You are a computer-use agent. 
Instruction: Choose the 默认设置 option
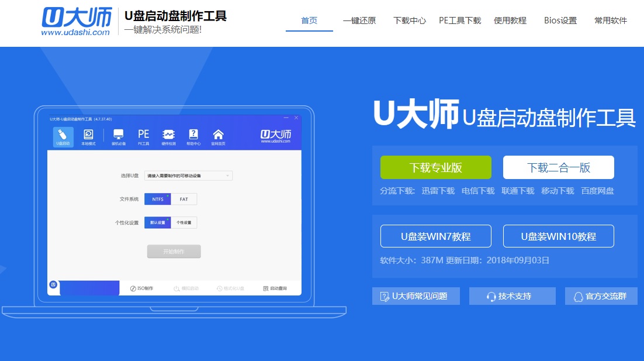(x=158, y=222)
